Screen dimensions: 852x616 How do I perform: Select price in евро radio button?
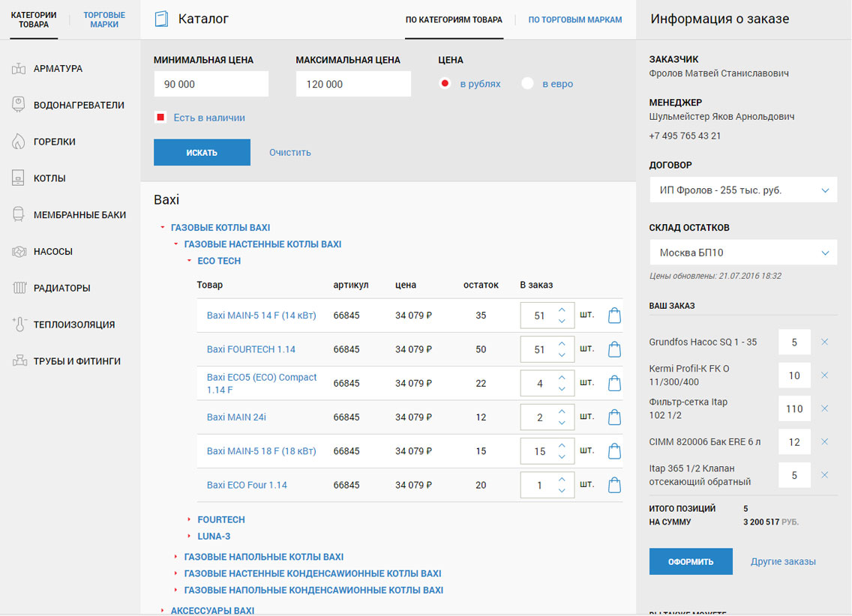527,84
